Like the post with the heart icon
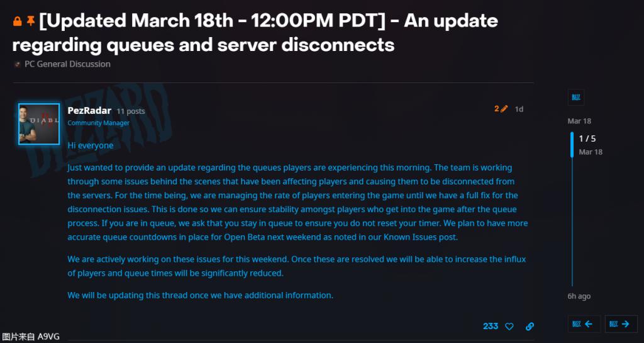 pos(509,326)
